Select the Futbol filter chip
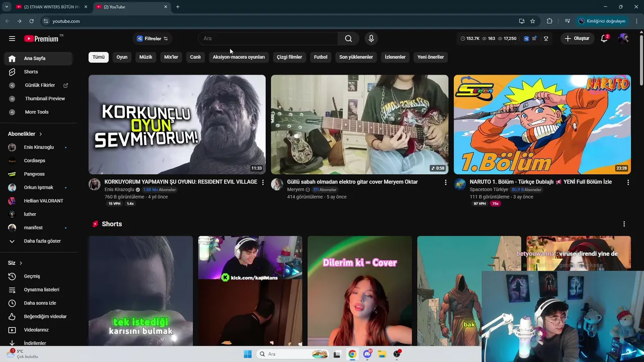The height and width of the screenshot is (362, 644). (320, 57)
